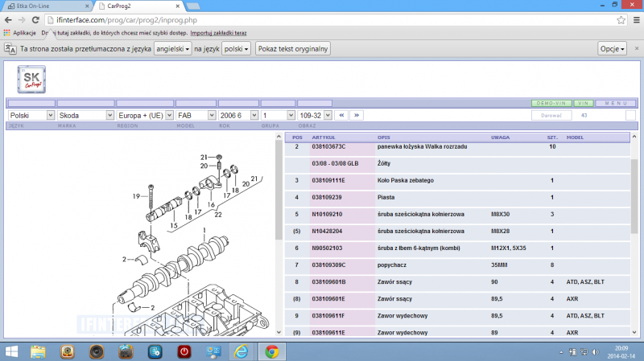Open the Aplikacje apps shortcut
This screenshot has width=644, height=361.
(19, 33)
